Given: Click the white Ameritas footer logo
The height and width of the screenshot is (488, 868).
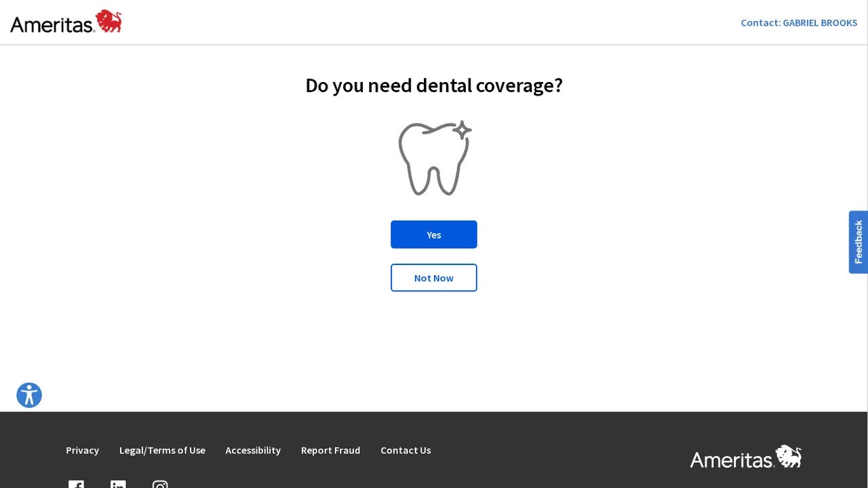Looking at the screenshot, I should point(746,457).
